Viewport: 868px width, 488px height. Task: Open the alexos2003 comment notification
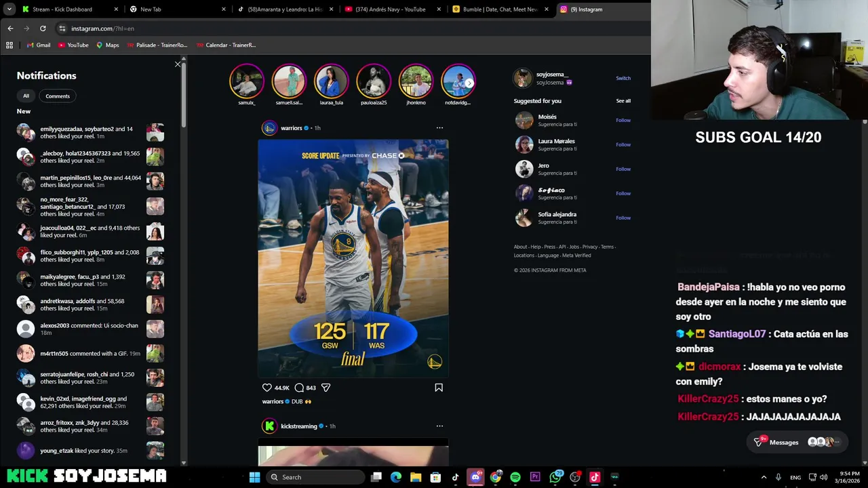click(x=90, y=329)
